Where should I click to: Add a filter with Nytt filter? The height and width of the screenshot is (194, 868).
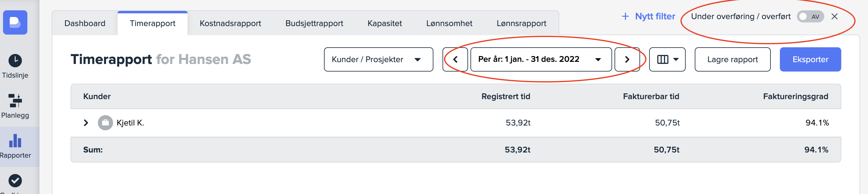click(648, 16)
